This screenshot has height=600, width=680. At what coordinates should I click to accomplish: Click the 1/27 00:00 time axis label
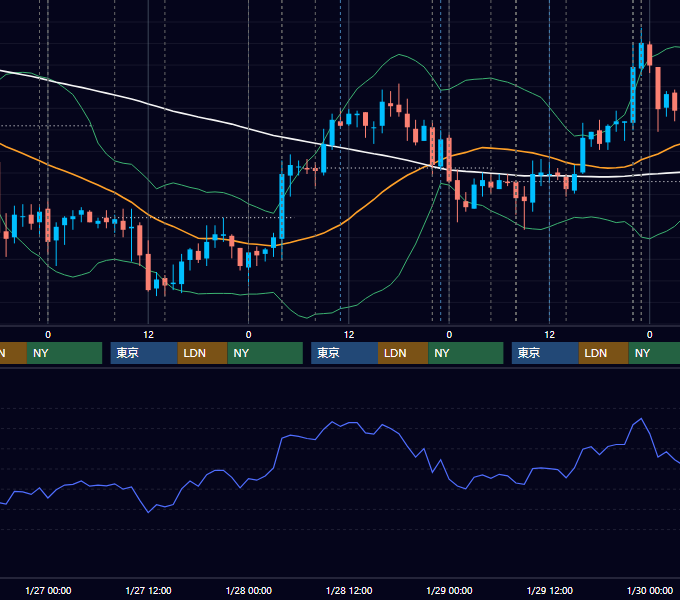pos(48,590)
